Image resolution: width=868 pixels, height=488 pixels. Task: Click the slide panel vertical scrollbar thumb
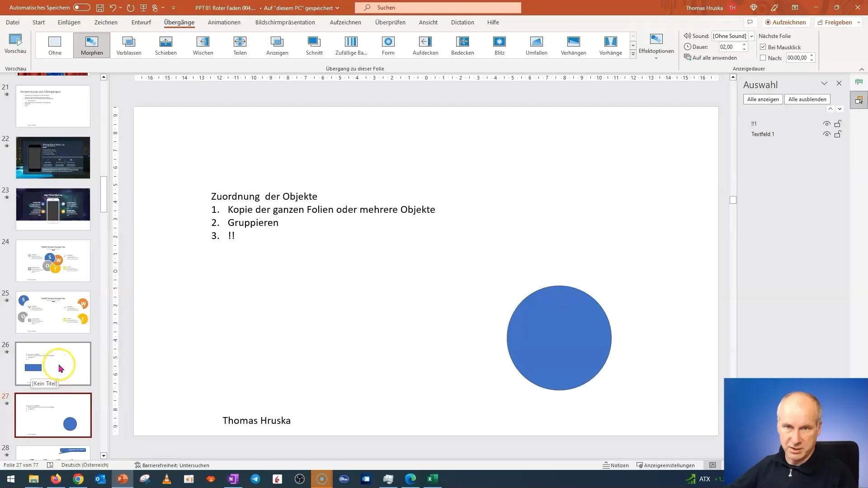tap(104, 194)
